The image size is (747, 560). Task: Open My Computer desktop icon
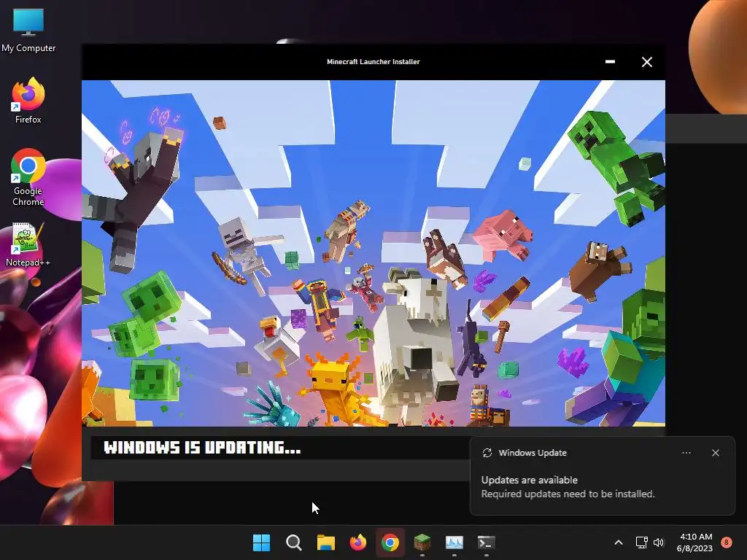pyautogui.click(x=28, y=30)
